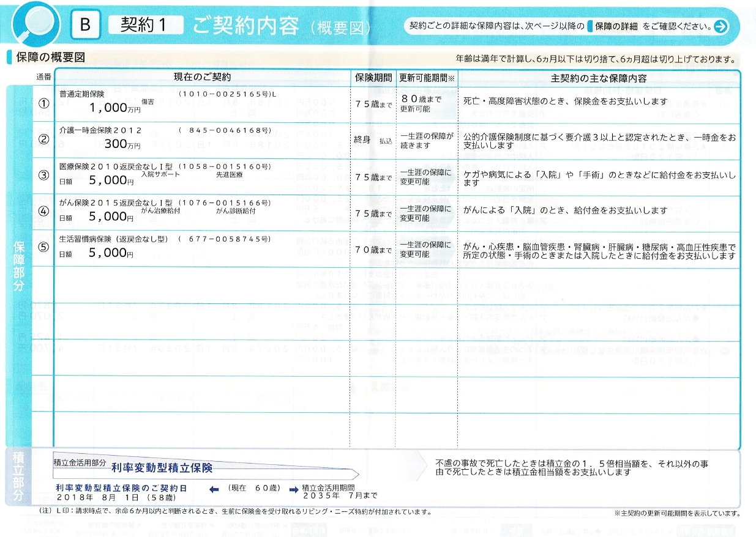Click the 更新可能期間 column header
756x537 pixels.
pos(427,78)
